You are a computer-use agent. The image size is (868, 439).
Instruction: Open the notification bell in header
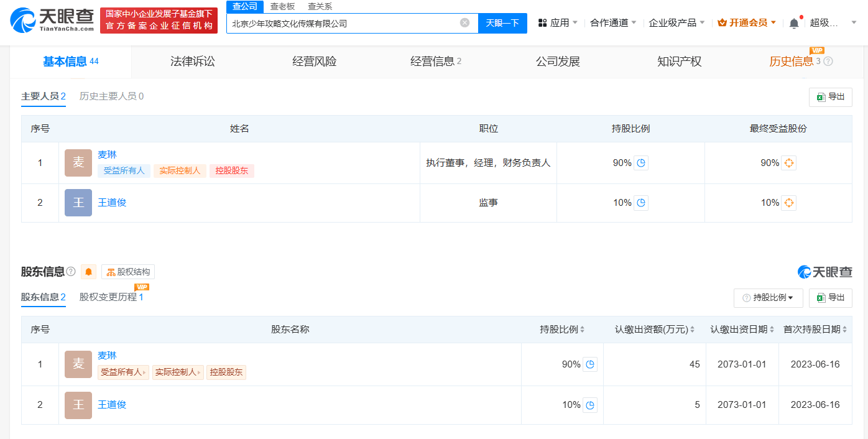pyautogui.click(x=794, y=23)
